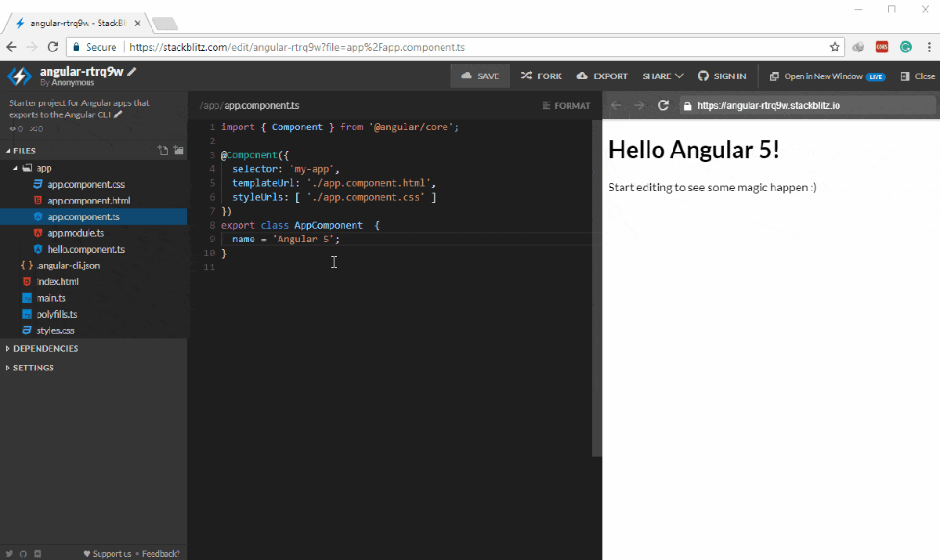Format the code with FORMAT button

coord(566,106)
